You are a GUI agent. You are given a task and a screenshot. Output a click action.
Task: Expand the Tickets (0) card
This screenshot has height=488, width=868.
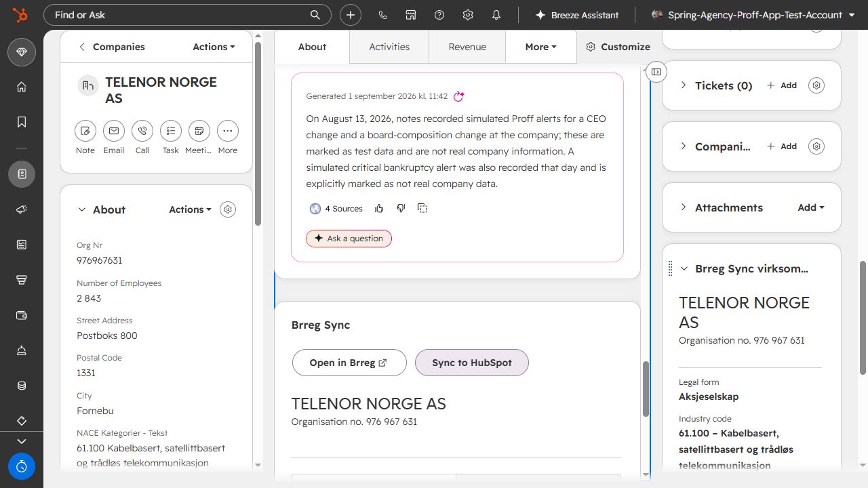point(684,85)
